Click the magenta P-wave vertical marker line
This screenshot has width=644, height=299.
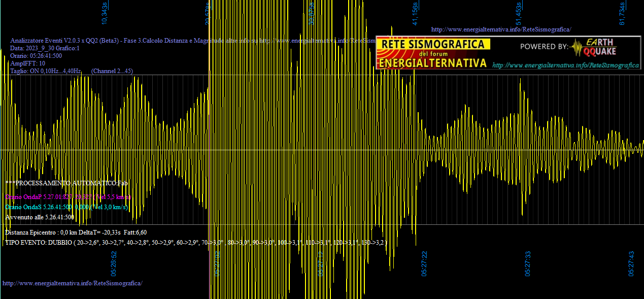coord(209,149)
